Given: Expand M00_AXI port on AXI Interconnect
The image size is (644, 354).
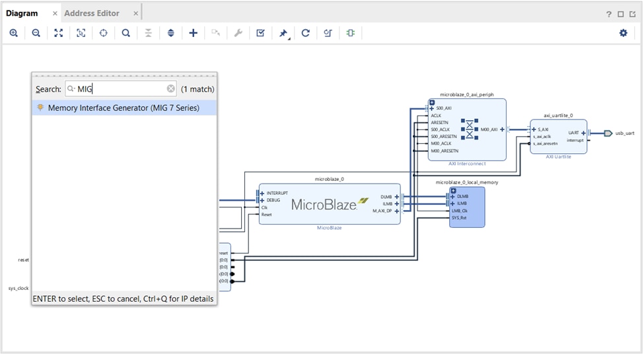Looking at the screenshot, I should (502, 129).
